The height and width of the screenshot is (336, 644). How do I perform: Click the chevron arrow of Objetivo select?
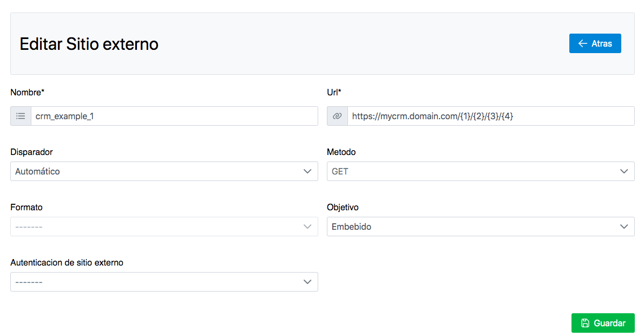pyautogui.click(x=624, y=227)
